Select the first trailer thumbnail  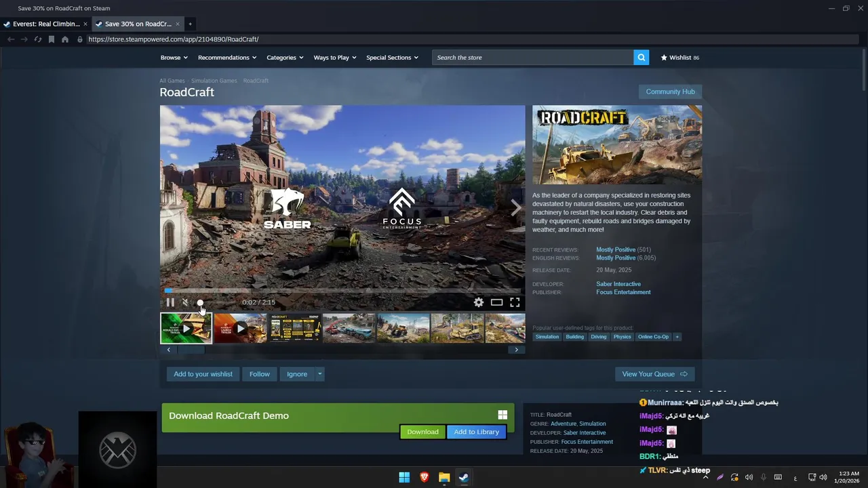pyautogui.click(x=186, y=328)
